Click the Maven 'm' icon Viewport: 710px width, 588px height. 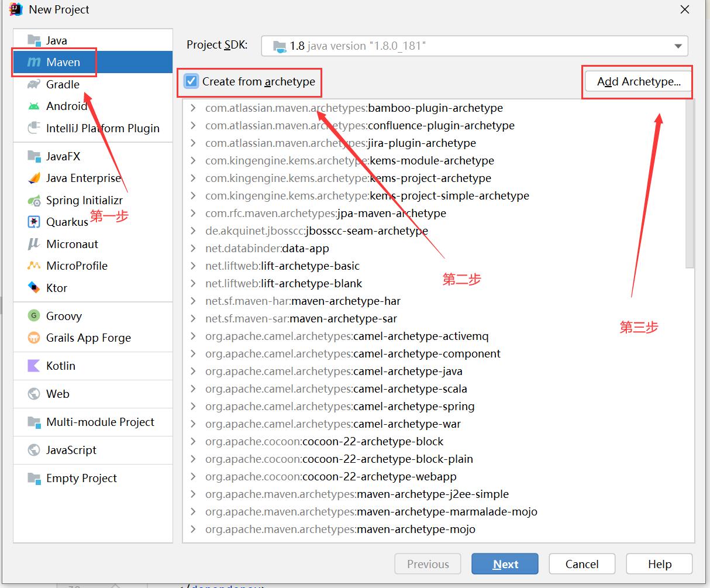tap(34, 62)
